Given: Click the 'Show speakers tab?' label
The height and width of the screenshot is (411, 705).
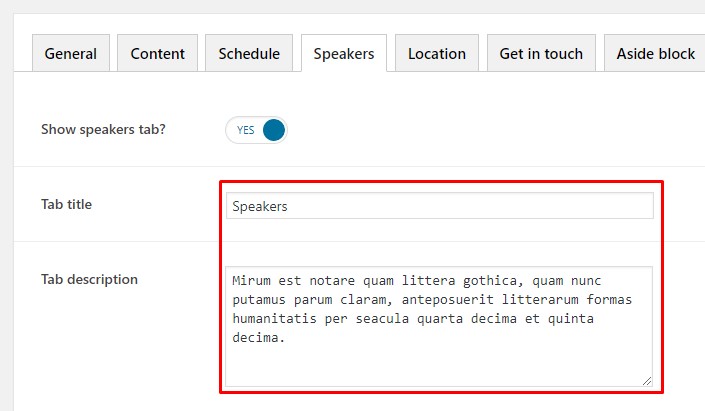Looking at the screenshot, I should 103,129.
